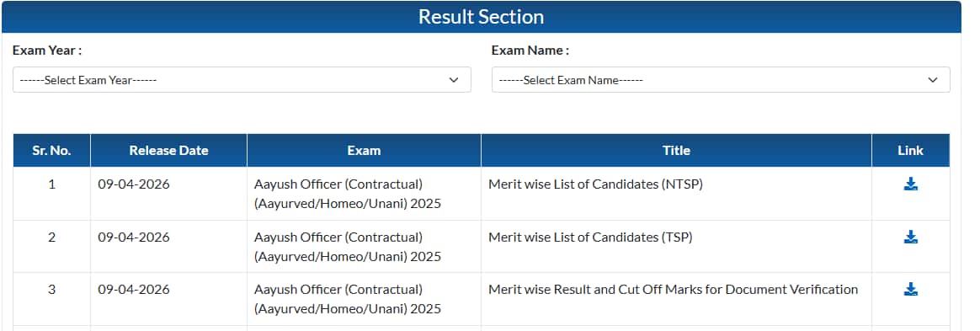This screenshot has height=331, width=980.
Task: Click serial number 3 in the table
Action: pos(52,290)
